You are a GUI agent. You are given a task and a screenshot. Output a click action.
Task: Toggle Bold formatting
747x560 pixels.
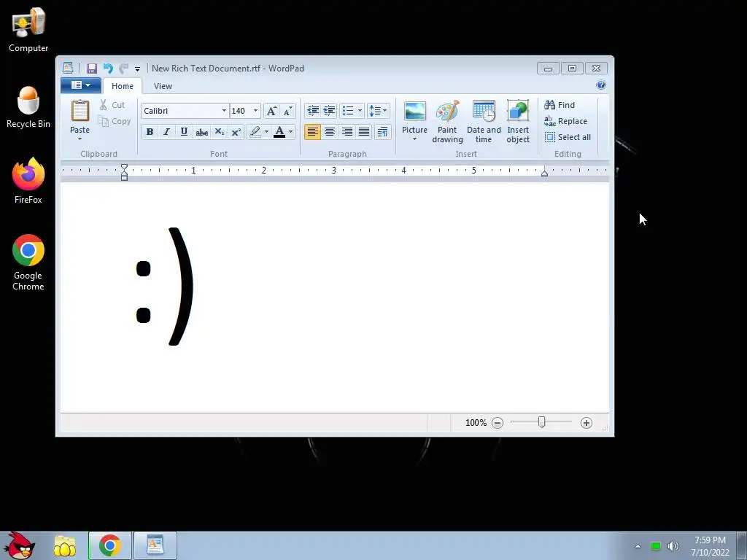tap(150, 132)
